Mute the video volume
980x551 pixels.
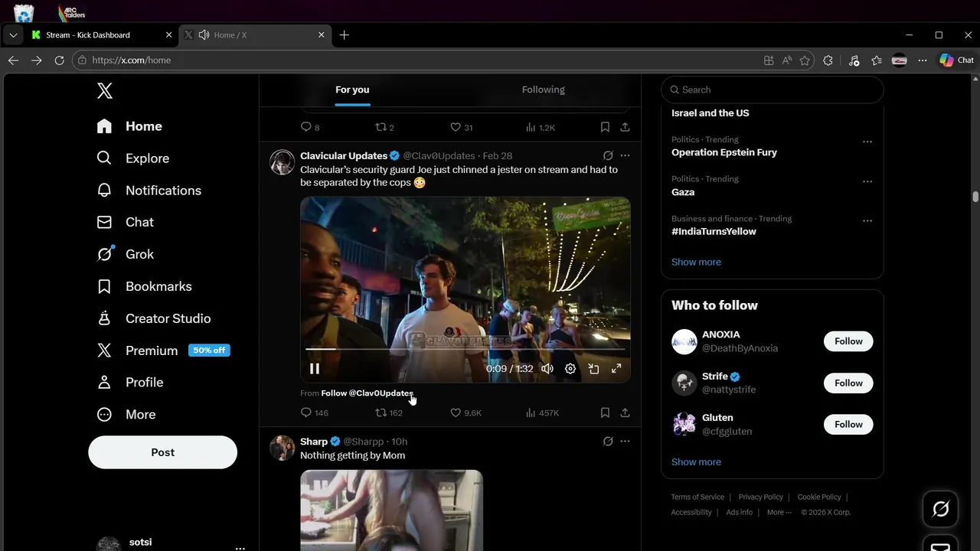tap(547, 369)
